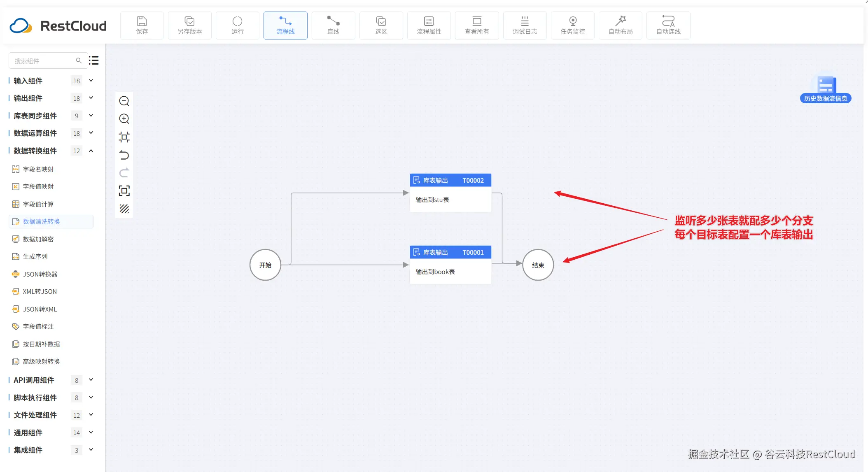Viewport: 868px width, 472px height.
Task: Open 流程属性 flow properties
Action: pos(429,26)
